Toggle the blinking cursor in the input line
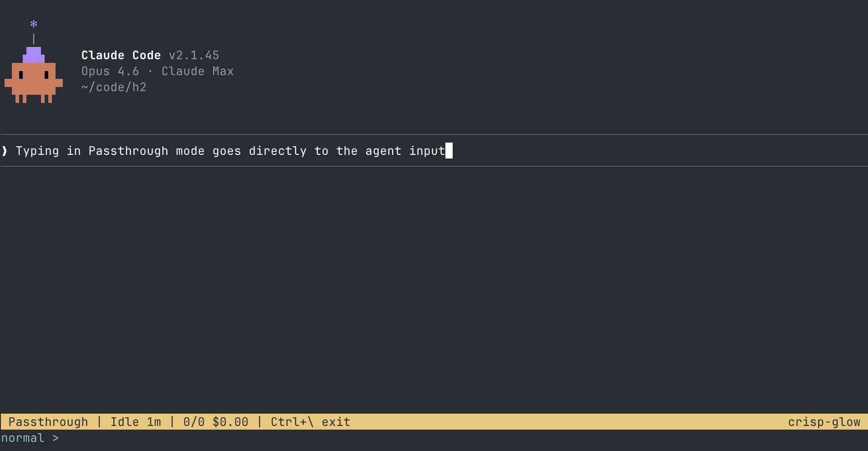This screenshot has height=451, width=868. tap(449, 151)
